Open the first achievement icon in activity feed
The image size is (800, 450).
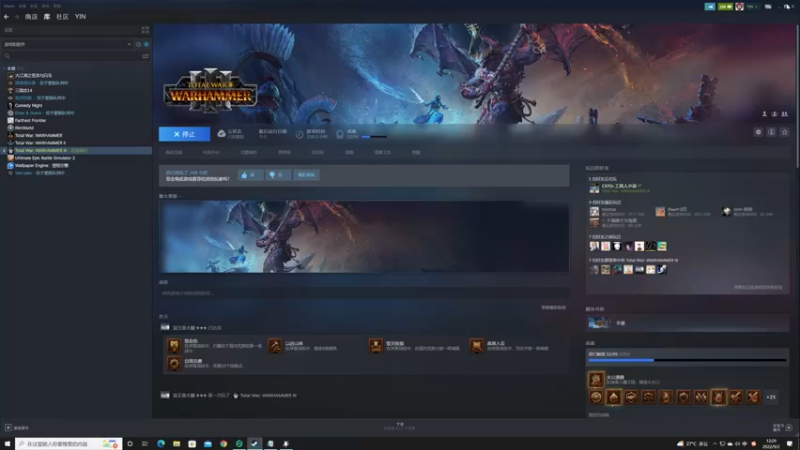click(174, 346)
